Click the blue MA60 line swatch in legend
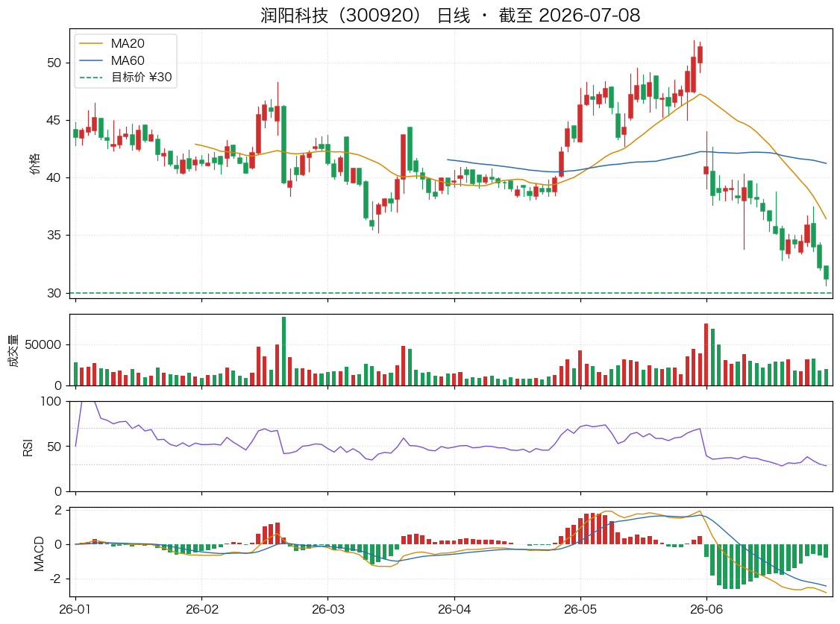Viewport: 840px width, 624px height. [91, 60]
